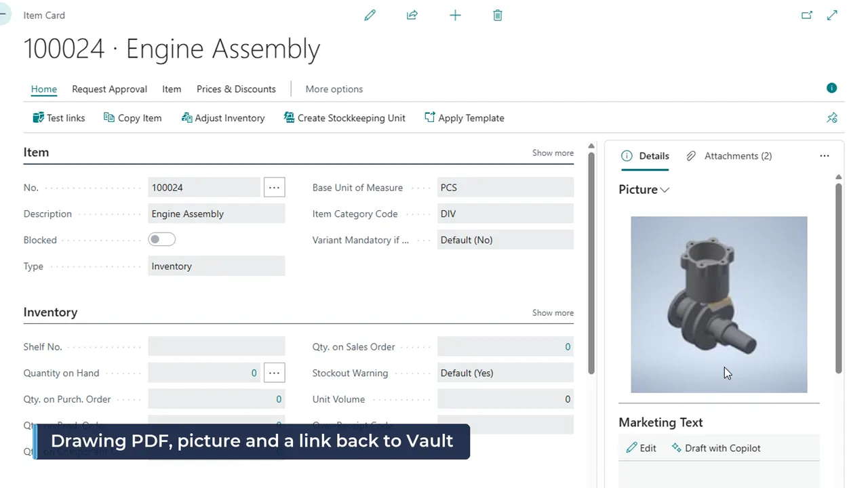This screenshot has height=488, width=868.
Task: Toggle the Blocked switch
Action: coord(162,239)
